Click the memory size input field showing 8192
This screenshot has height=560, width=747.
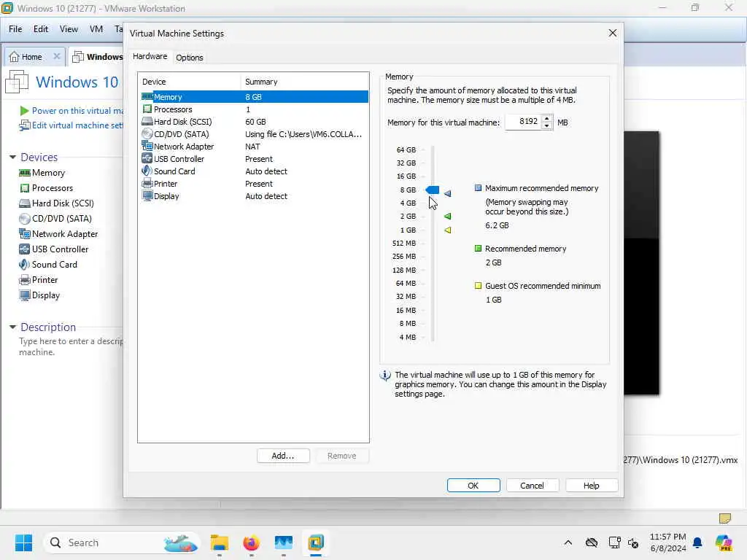(523, 122)
